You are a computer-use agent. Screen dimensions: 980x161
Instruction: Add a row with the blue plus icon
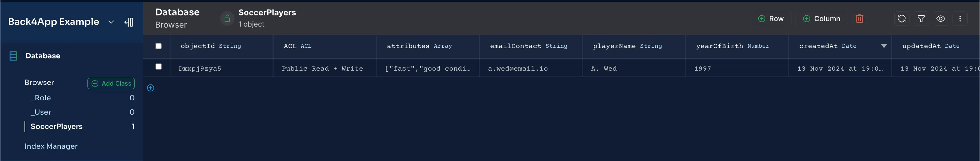pos(151,88)
